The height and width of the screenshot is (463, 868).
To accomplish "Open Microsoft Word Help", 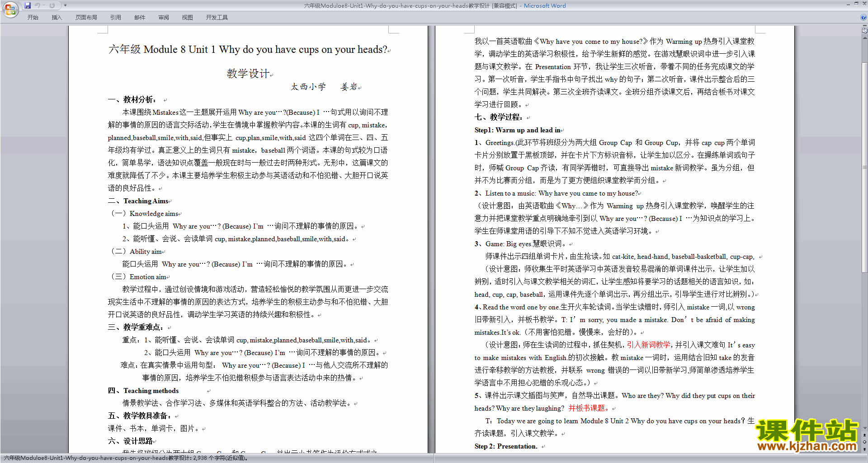I will point(863,18).
